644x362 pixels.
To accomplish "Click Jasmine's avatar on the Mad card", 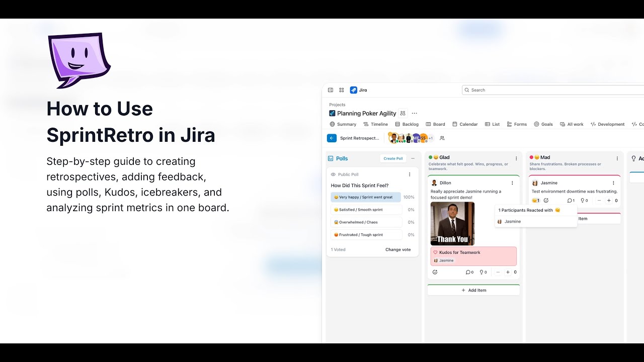I will click(535, 183).
